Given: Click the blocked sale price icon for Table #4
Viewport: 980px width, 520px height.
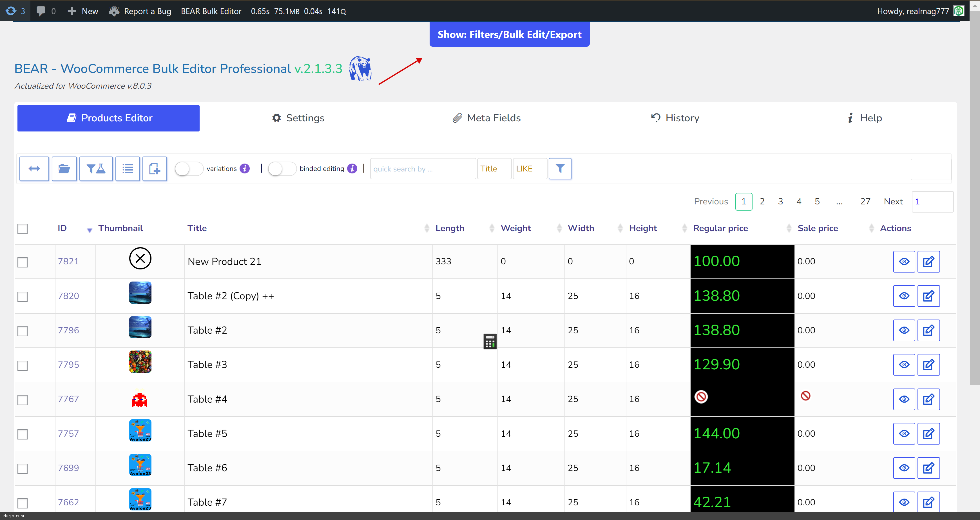Looking at the screenshot, I should [805, 396].
